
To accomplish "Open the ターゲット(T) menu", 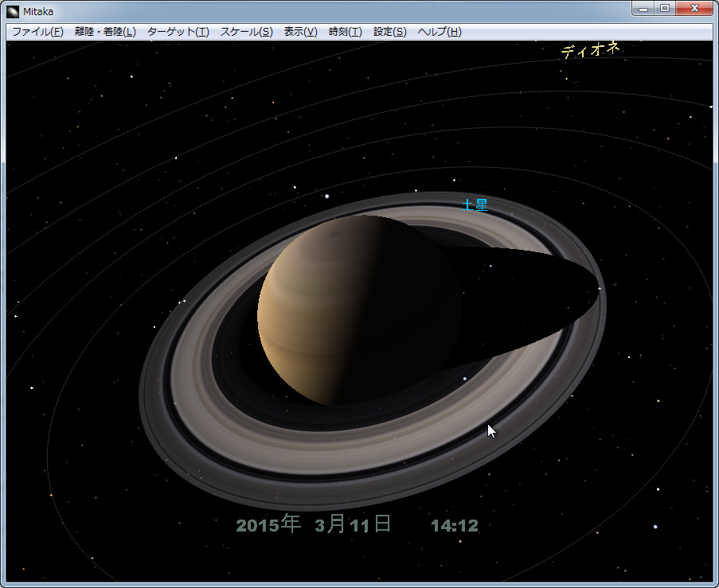I will [x=178, y=32].
